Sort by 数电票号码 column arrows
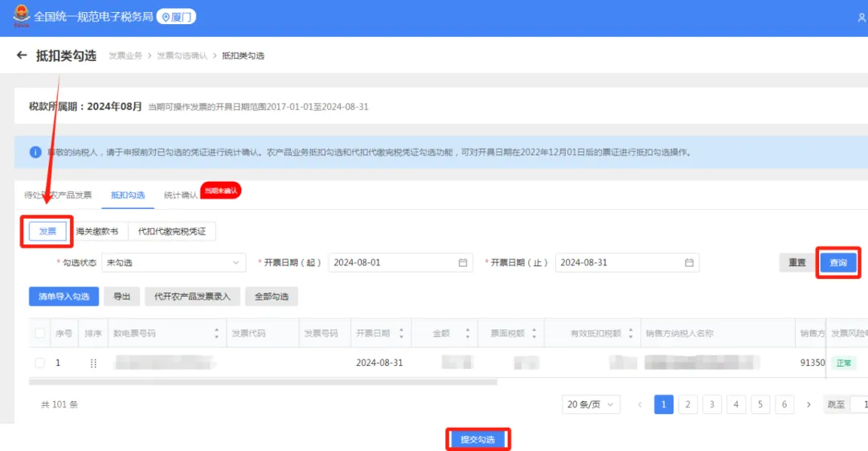This screenshot has height=451, width=868. [216, 334]
